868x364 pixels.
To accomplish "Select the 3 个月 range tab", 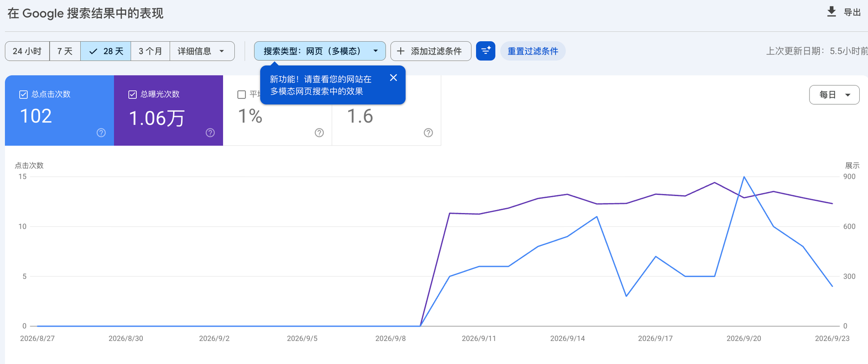I will click(150, 51).
